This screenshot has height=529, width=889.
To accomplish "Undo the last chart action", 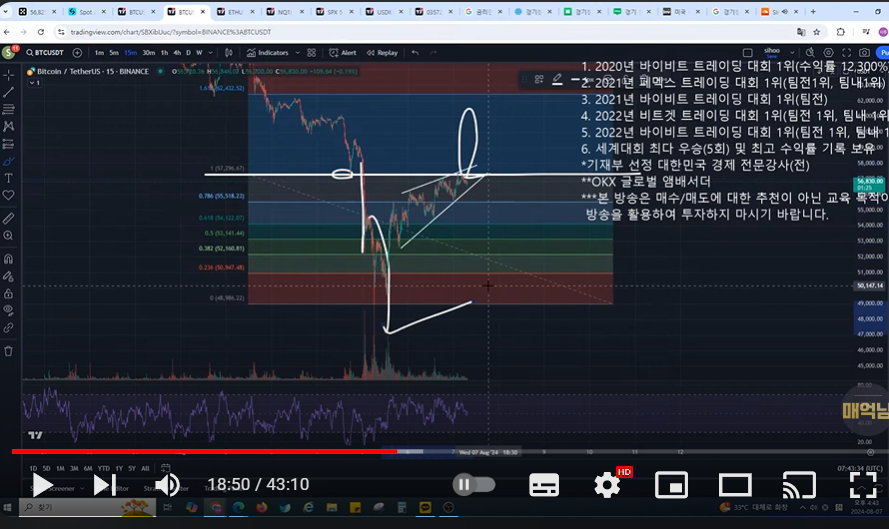I will (415, 53).
